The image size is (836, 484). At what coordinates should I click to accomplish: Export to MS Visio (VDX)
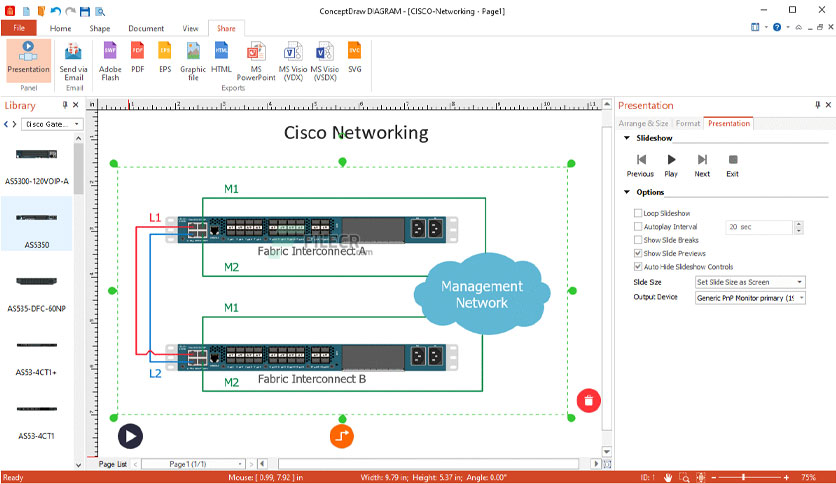coord(293,61)
